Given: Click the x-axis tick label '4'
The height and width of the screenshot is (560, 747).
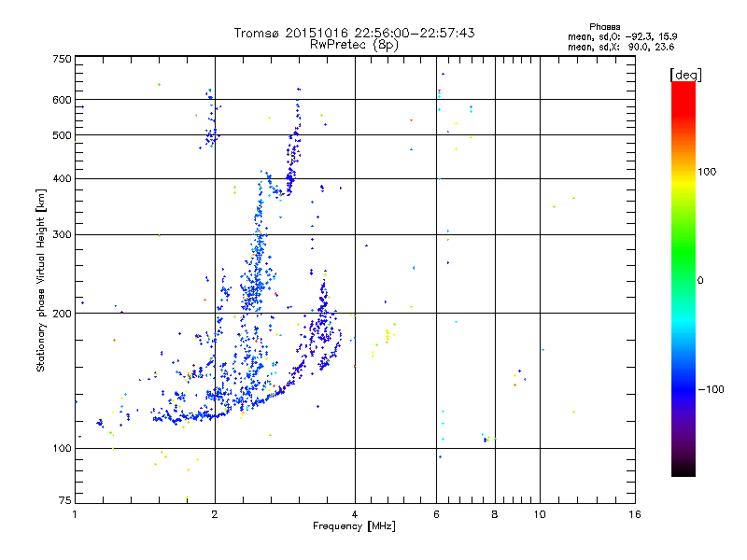Looking at the screenshot, I should pyautogui.click(x=355, y=514).
